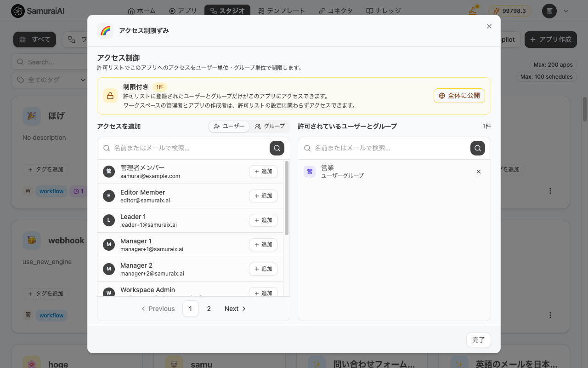
Task: Click the user list scrollbar
Action: (287, 198)
